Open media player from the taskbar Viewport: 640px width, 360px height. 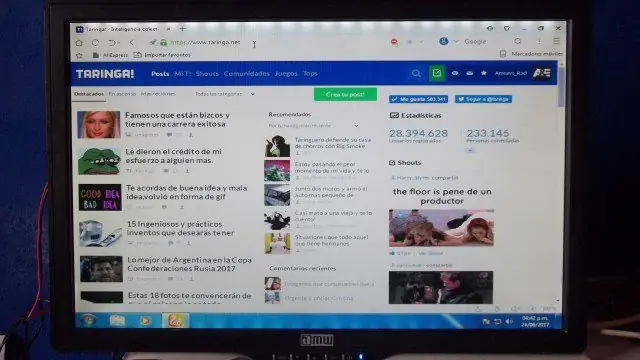click(x=145, y=321)
